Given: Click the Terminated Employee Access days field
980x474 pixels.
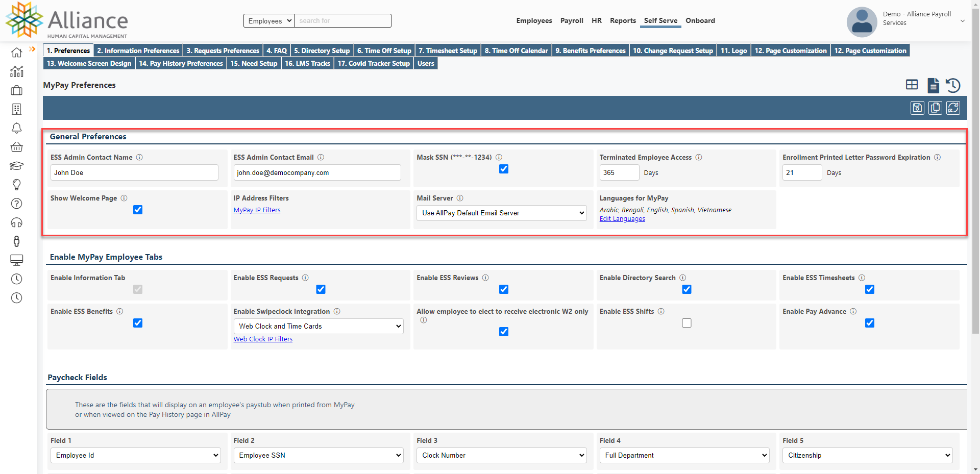Looking at the screenshot, I should tap(619, 172).
